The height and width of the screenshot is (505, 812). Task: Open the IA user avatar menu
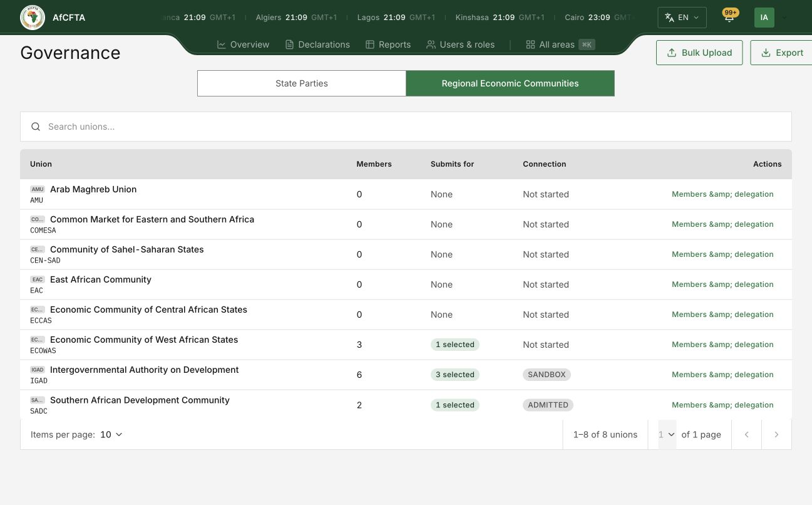764,18
